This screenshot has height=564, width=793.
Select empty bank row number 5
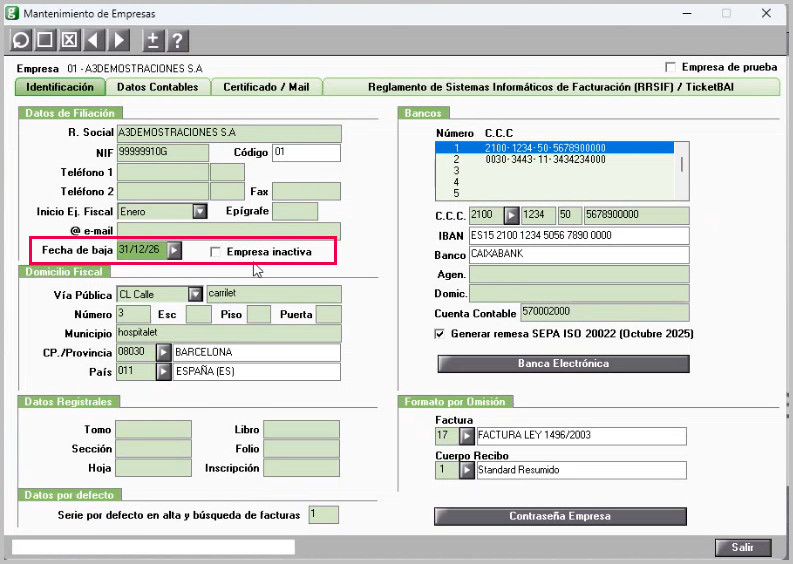pos(554,193)
